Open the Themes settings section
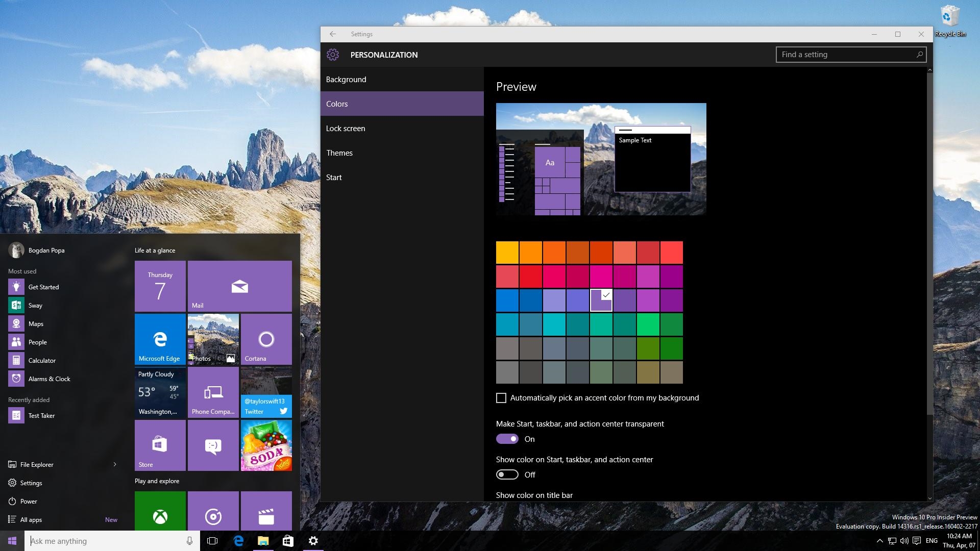 click(x=339, y=153)
